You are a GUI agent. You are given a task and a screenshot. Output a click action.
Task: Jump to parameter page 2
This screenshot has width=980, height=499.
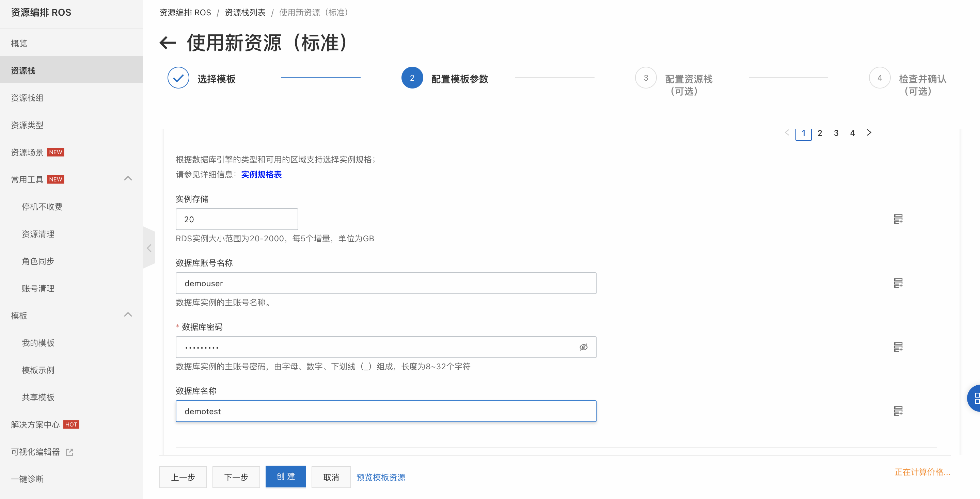click(x=820, y=133)
